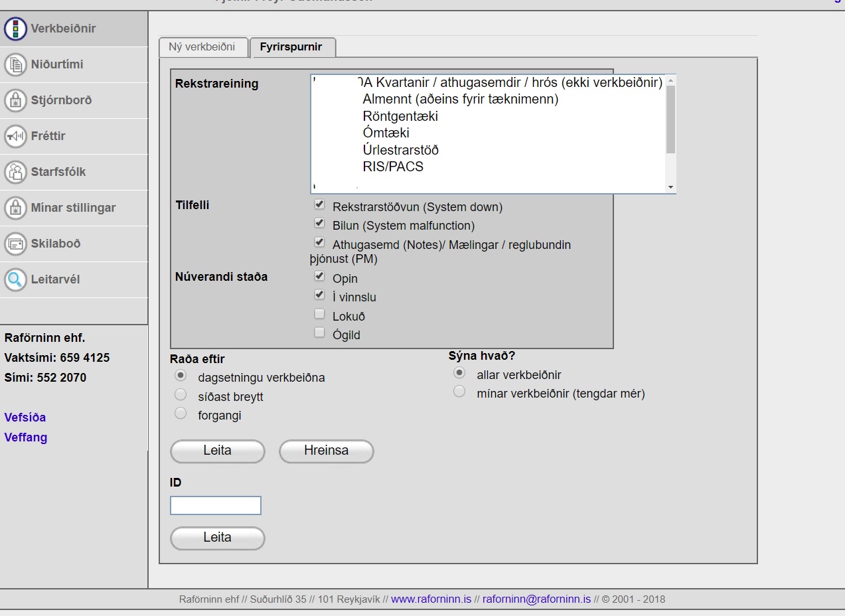The height and width of the screenshot is (616, 845).
Task: Click the Mínar stillingar lock icon
Action: (15, 208)
